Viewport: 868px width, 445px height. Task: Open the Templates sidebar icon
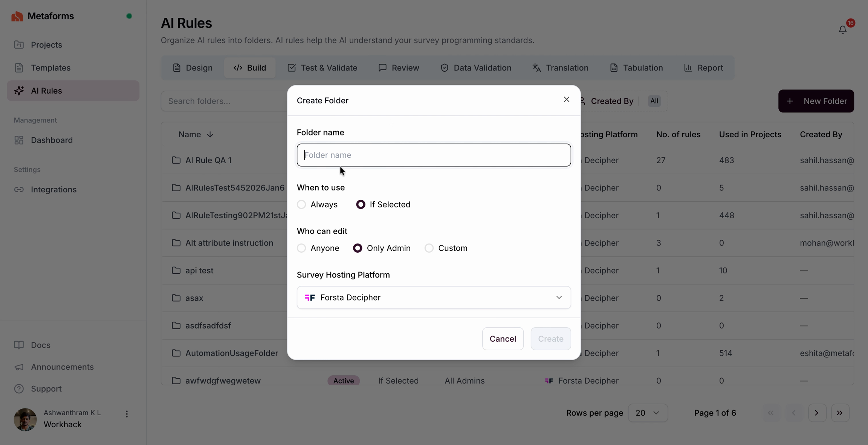(x=19, y=68)
